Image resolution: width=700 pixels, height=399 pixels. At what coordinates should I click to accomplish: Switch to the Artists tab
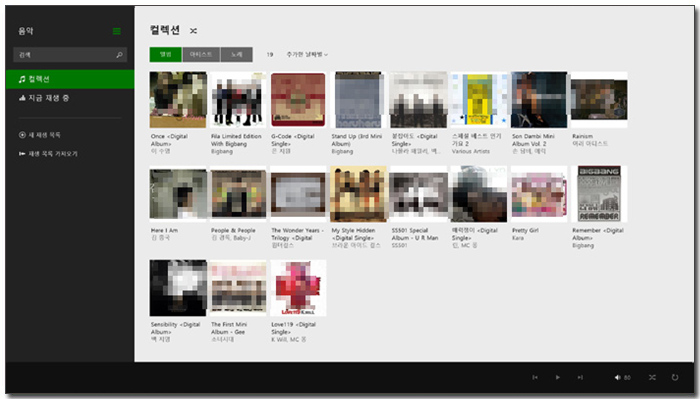point(201,54)
